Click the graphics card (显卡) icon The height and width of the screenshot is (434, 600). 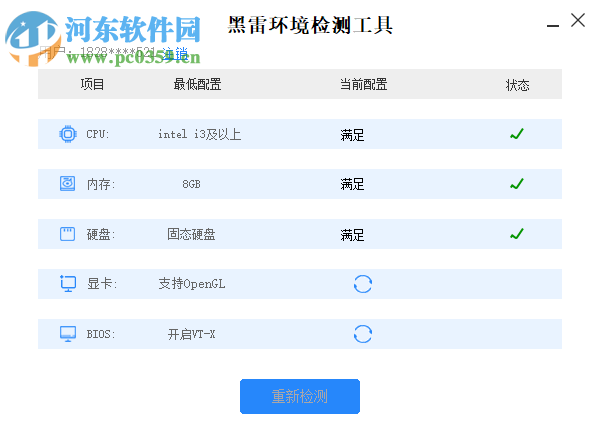[68, 284]
